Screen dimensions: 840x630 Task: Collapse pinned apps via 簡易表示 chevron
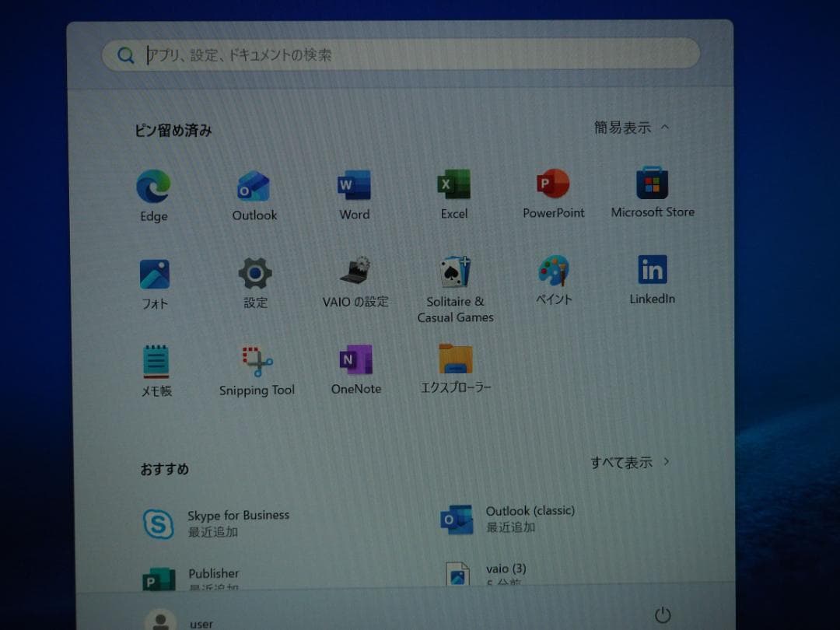[x=628, y=128]
